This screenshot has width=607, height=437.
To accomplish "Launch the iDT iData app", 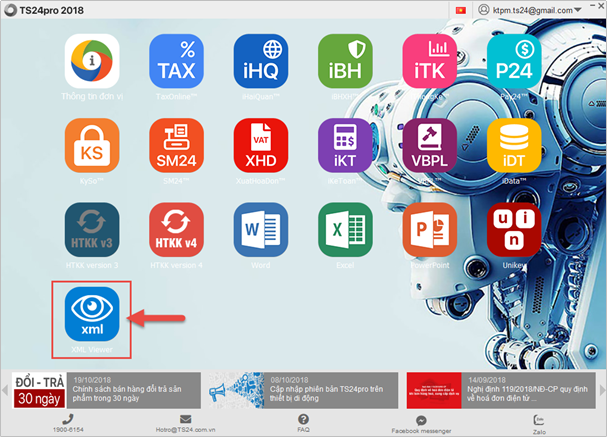I will [514, 146].
